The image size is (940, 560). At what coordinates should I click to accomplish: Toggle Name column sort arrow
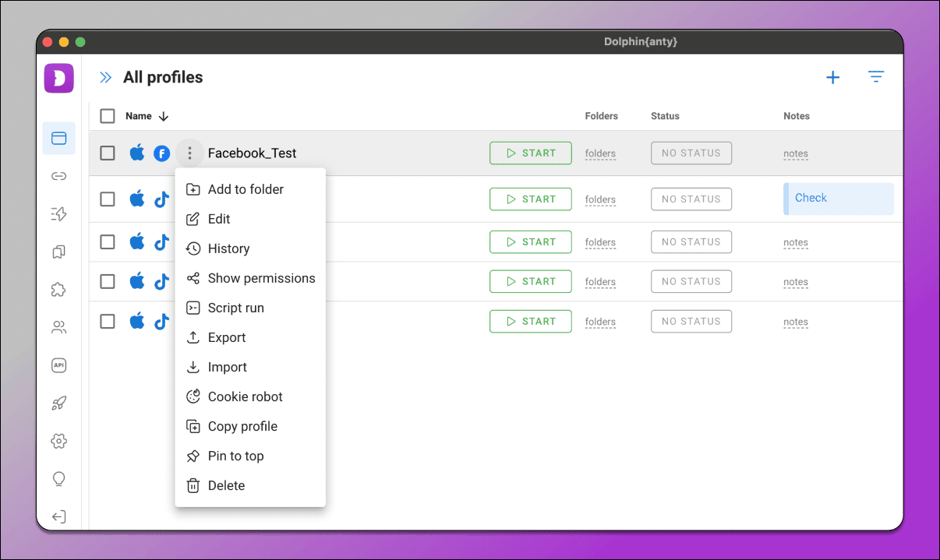pos(164,116)
